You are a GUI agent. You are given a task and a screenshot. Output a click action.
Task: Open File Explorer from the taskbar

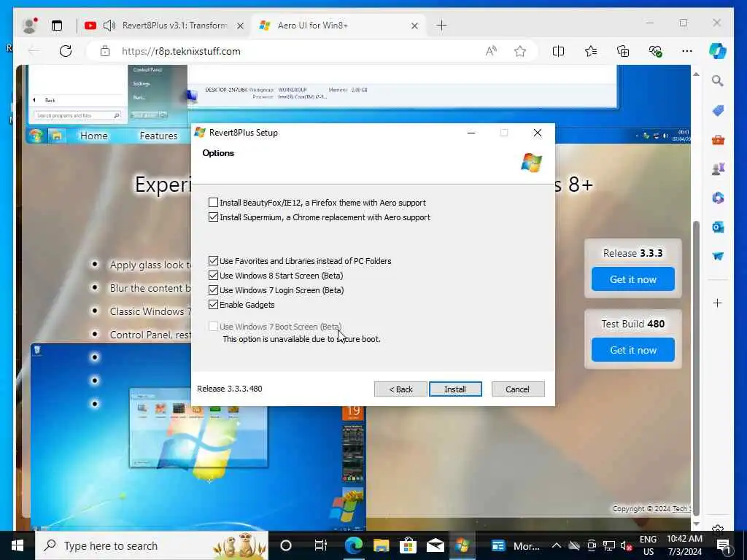(381, 545)
